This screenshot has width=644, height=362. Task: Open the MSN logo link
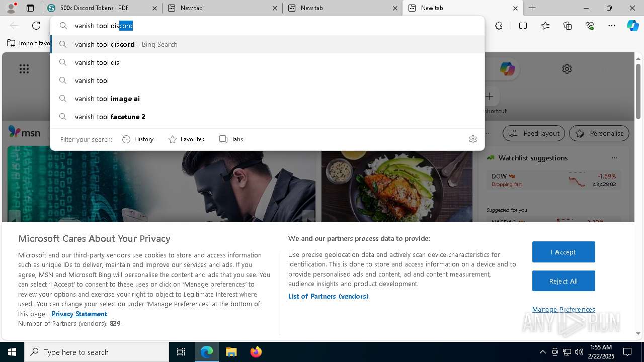point(24,132)
